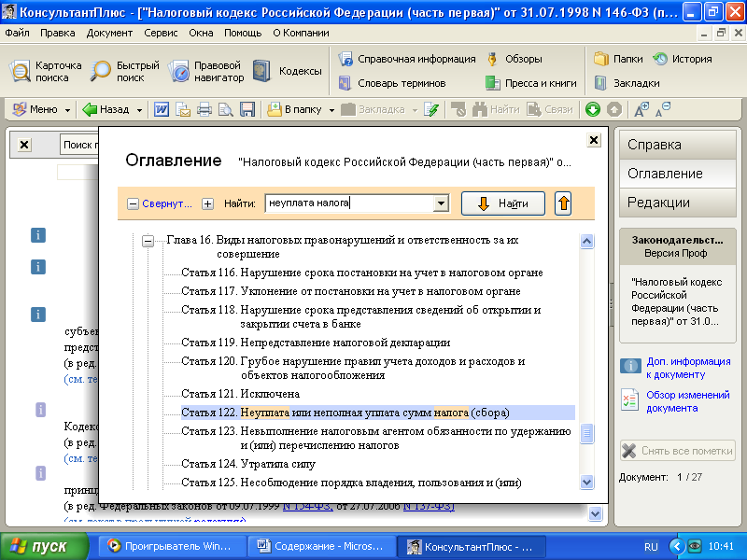This screenshot has height=560, width=747.
Task: Close the Оглавление dialog
Action: 594,140
